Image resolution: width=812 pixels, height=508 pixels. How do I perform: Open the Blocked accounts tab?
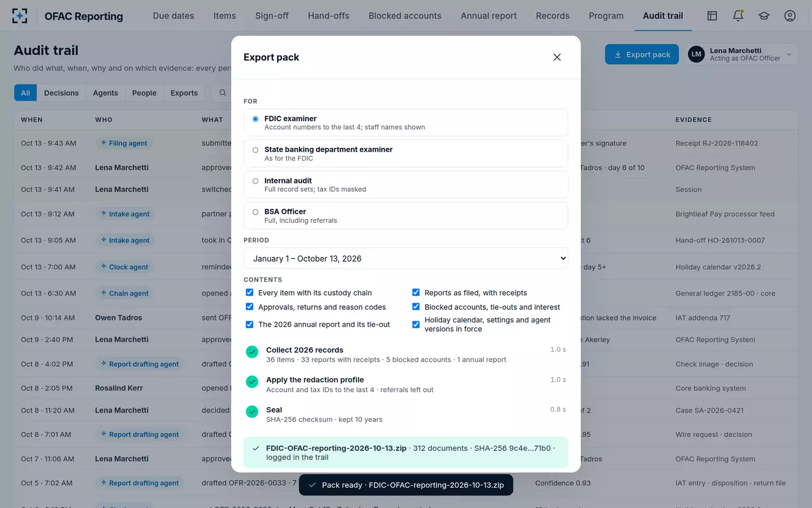coord(405,16)
